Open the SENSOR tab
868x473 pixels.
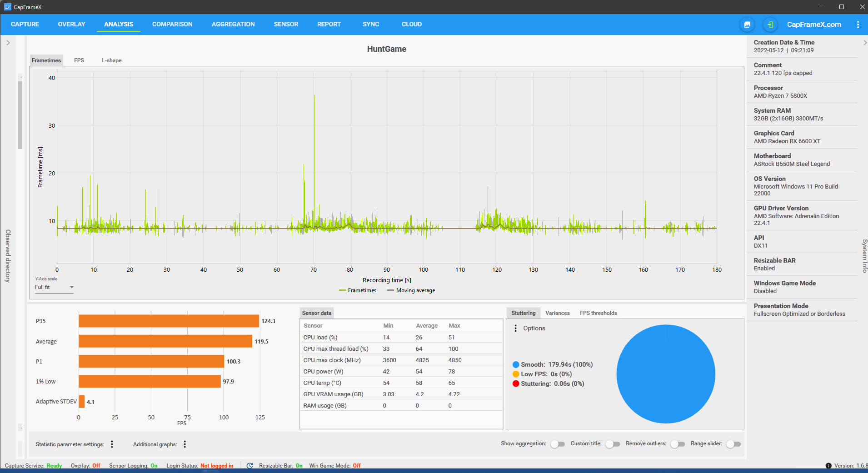click(286, 24)
